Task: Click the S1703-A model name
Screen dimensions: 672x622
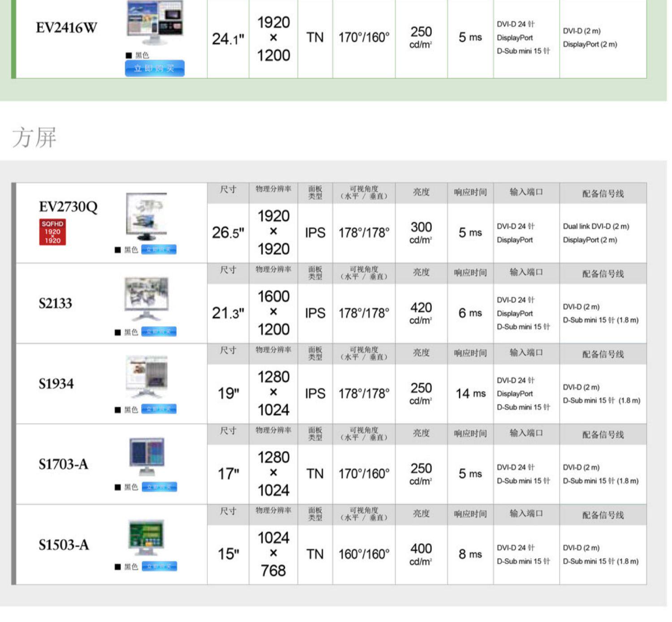Action: [64, 464]
